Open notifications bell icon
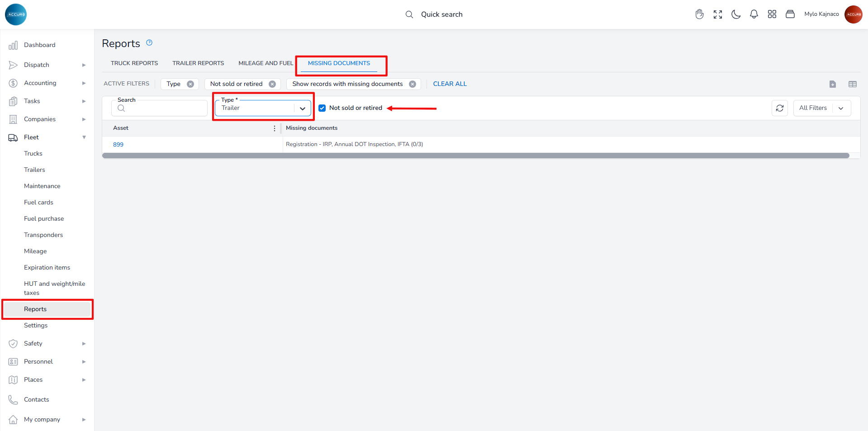The image size is (868, 431). click(x=754, y=14)
